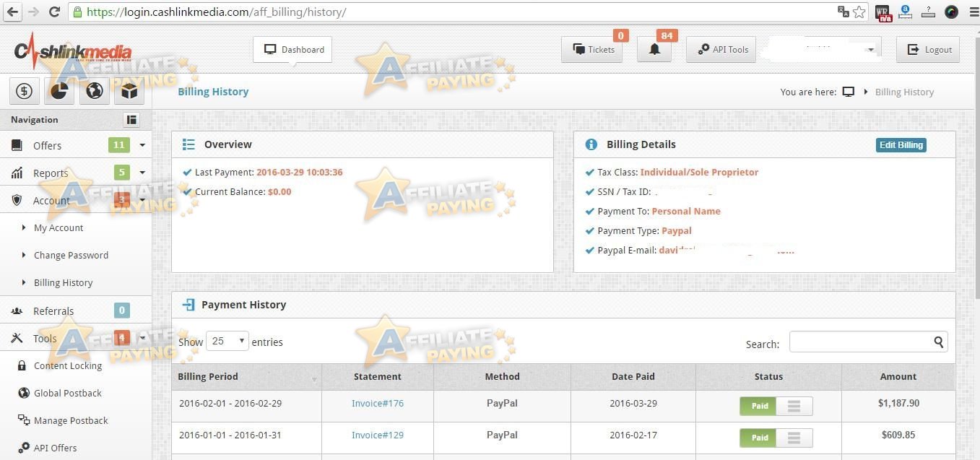Click the box package shortcut icon

click(x=129, y=91)
